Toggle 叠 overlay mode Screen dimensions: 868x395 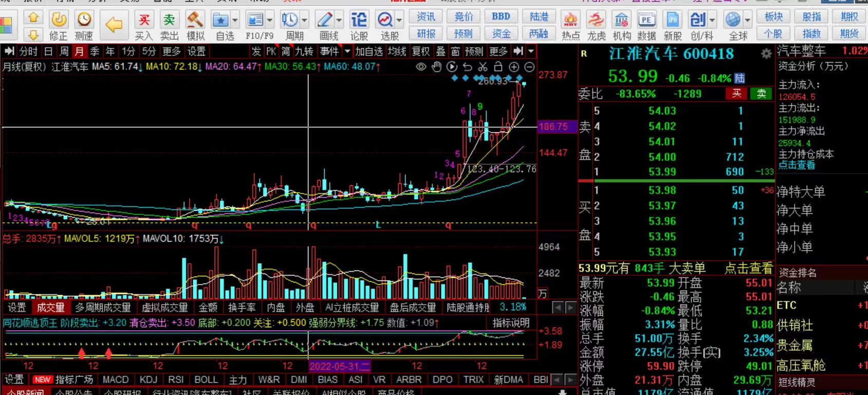pos(441,51)
